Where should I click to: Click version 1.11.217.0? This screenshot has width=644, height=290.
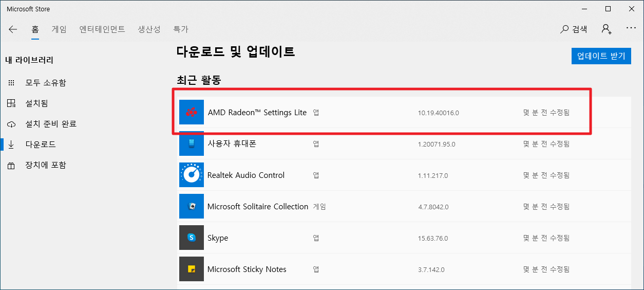(x=433, y=175)
